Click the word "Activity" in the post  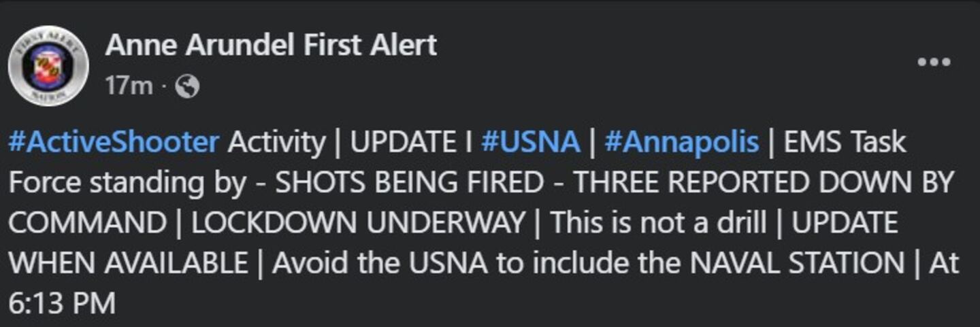[276, 143]
